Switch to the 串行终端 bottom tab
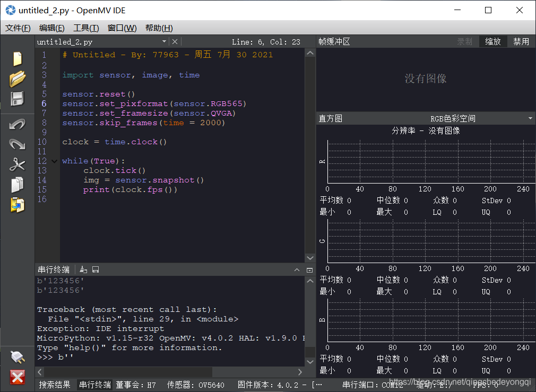 point(94,385)
